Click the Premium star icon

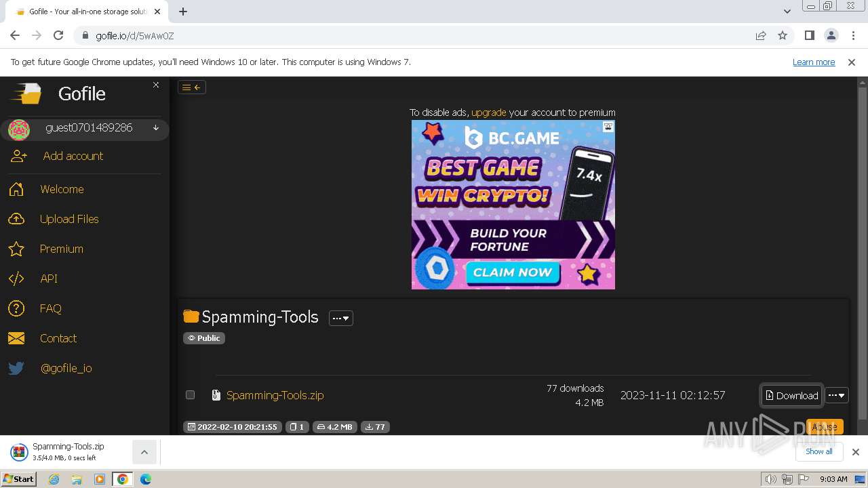(x=16, y=249)
